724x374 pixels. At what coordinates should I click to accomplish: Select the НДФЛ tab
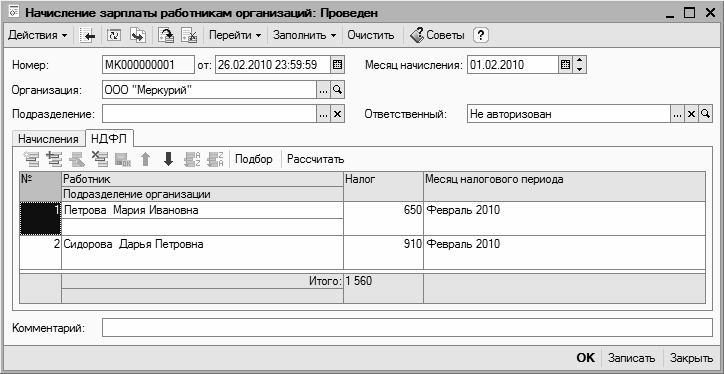(110, 139)
